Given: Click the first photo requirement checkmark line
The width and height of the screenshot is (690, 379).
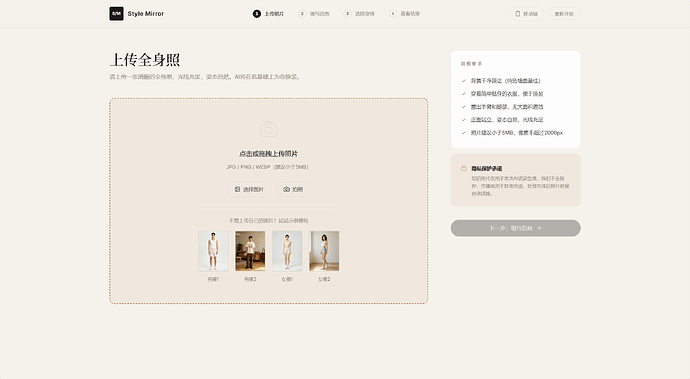Looking at the screenshot, I should [501, 81].
